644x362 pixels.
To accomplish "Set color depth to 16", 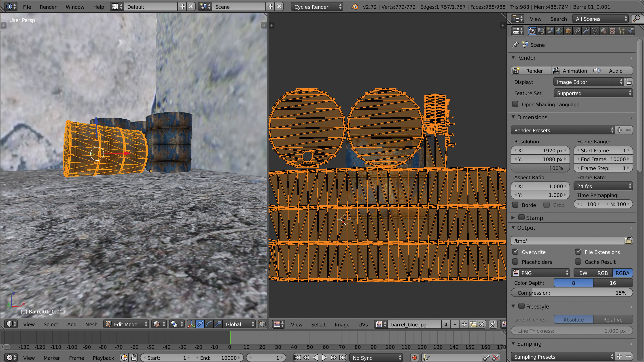I will pyautogui.click(x=613, y=283).
